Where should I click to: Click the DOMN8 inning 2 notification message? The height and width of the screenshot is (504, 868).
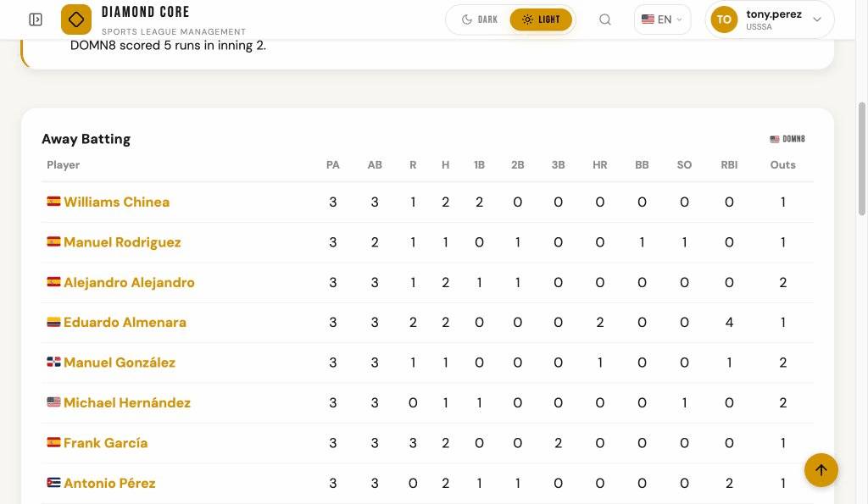point(168,45)
